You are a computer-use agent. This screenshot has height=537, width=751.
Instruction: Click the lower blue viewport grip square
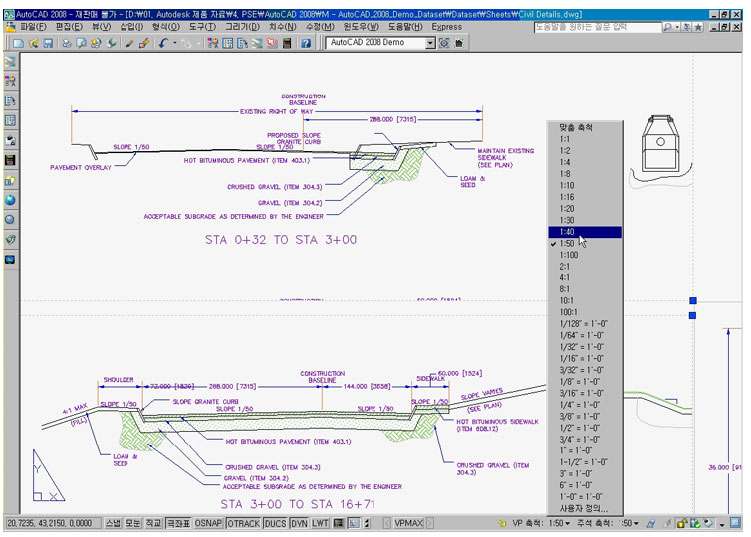(693, 315)
